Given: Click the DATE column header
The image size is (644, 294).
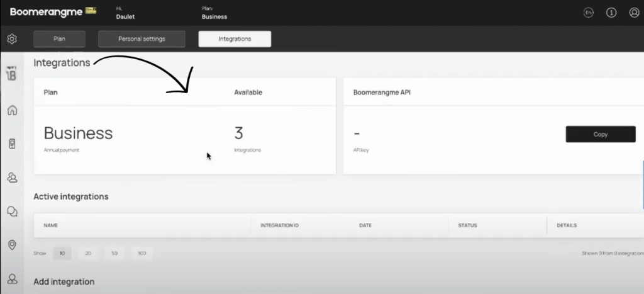Looking at the screenshot, I should coord(365,225).
